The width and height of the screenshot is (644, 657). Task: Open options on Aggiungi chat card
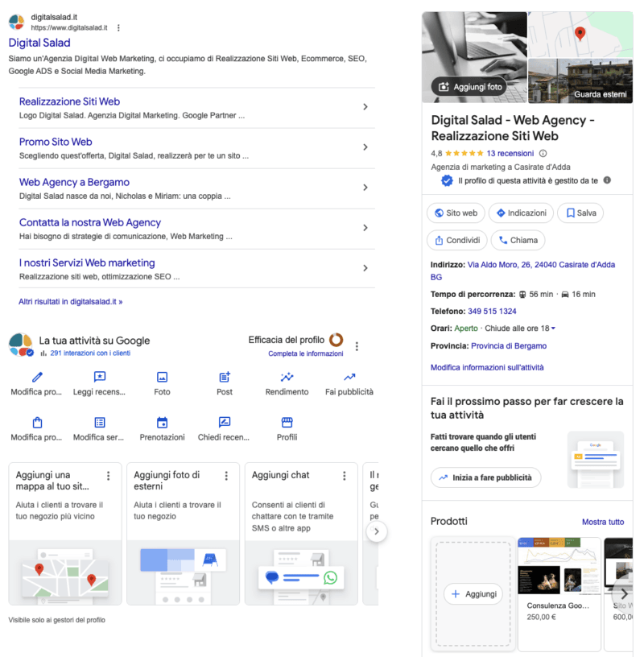344,476
